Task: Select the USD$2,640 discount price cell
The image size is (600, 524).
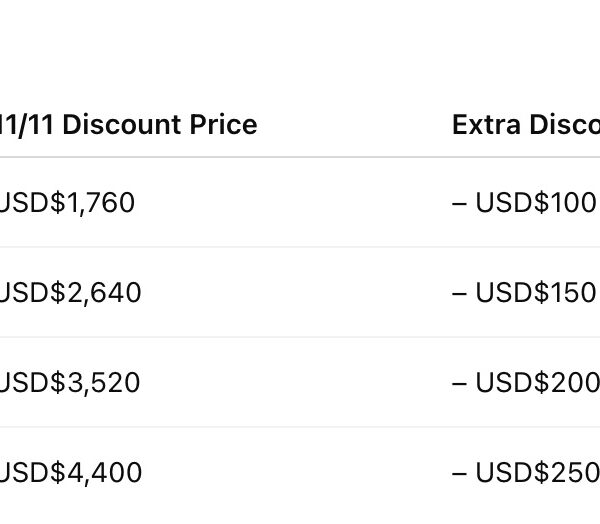Action: 70,292
